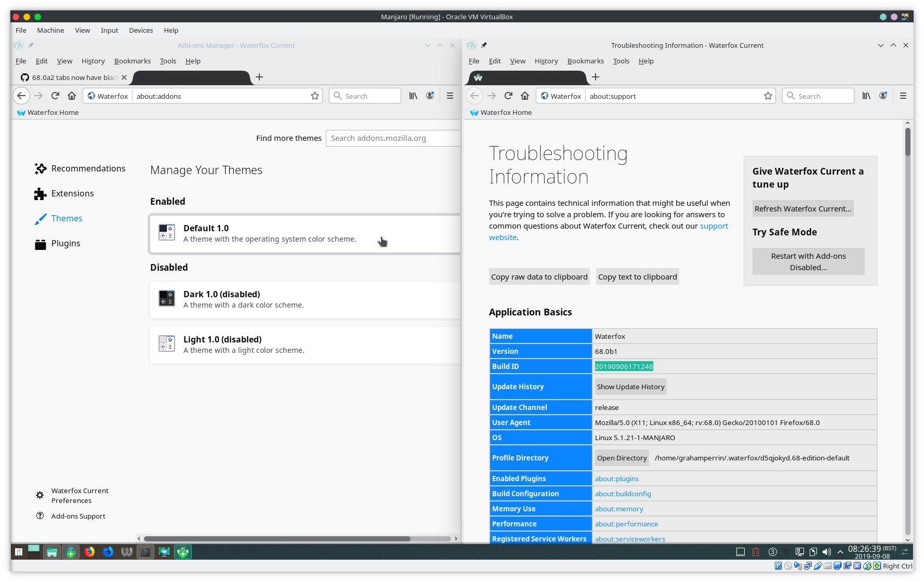Click Waterfox Home bookmark in Add-ons window
This screenshot has width=924, height=582.
[48, 112]
